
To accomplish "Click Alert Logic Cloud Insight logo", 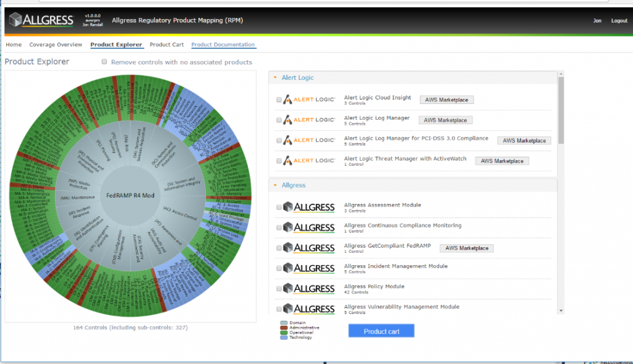I will coord(309,99).
